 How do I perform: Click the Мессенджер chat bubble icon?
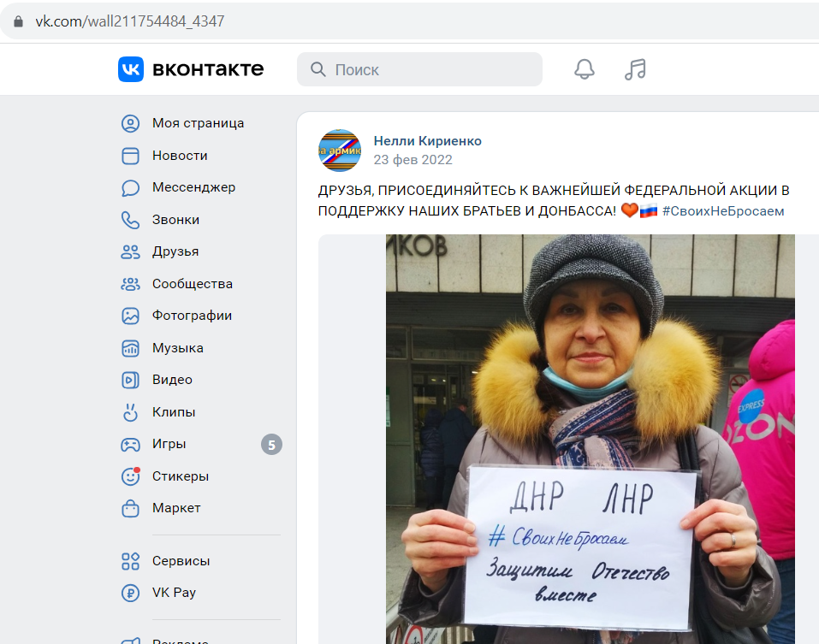click(x=131, y=188)
